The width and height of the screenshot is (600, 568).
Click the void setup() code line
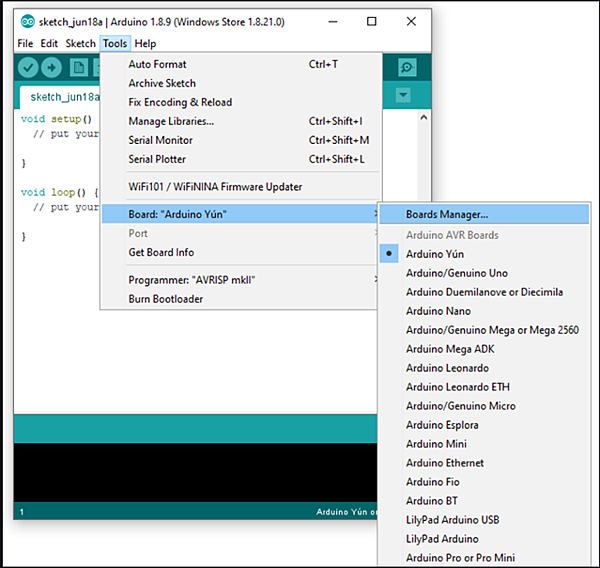click(x=57, y=119)
